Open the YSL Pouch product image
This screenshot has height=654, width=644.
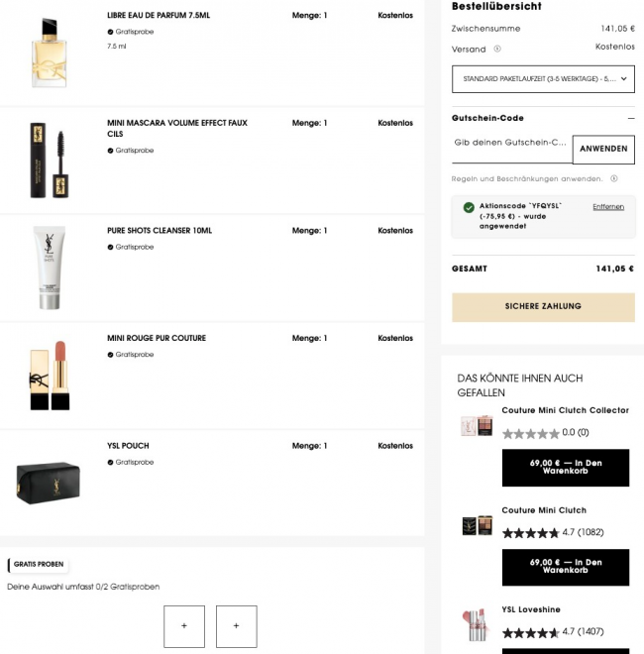pos(48,483)
